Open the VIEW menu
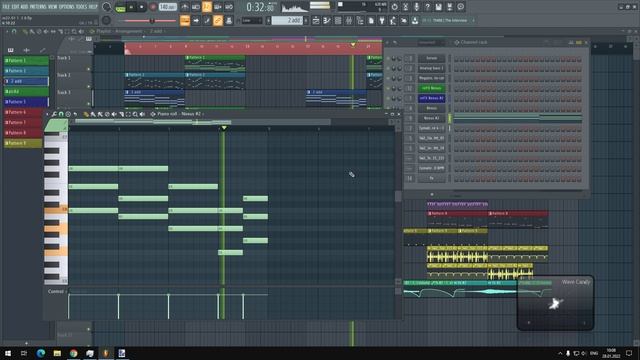Screen dimensions: 640x360 coord(53,7)
